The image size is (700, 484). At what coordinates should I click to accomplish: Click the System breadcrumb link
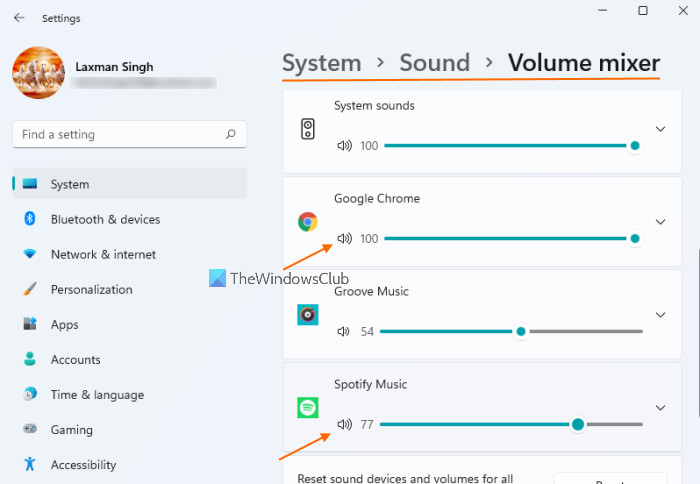(320, 63)
